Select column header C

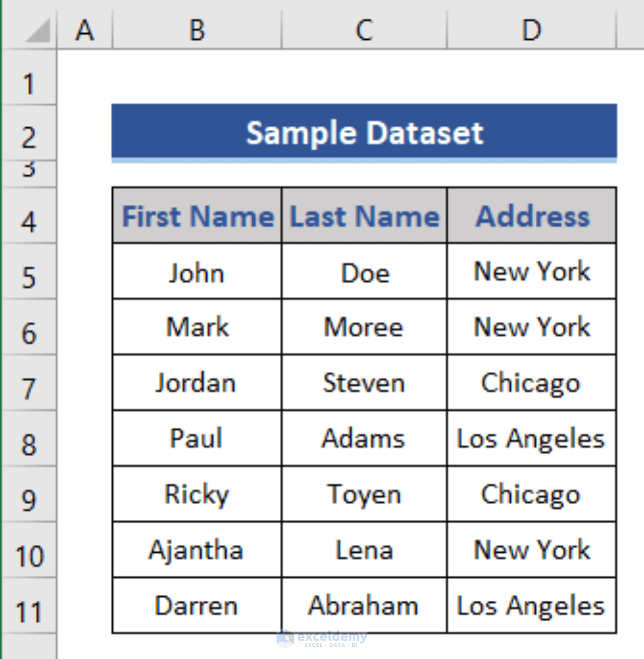coord(364,29)
